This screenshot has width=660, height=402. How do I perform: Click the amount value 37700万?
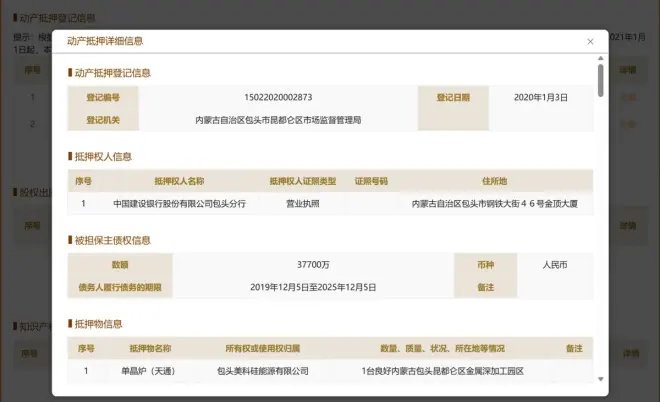pos(312,265)
